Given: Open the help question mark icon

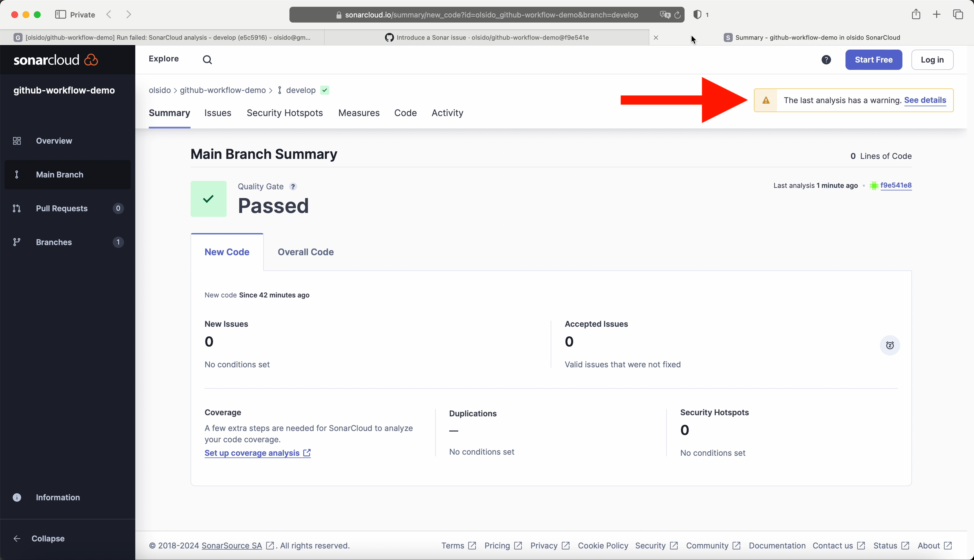Looking at the screenshot, I should (x=826, y=60).
